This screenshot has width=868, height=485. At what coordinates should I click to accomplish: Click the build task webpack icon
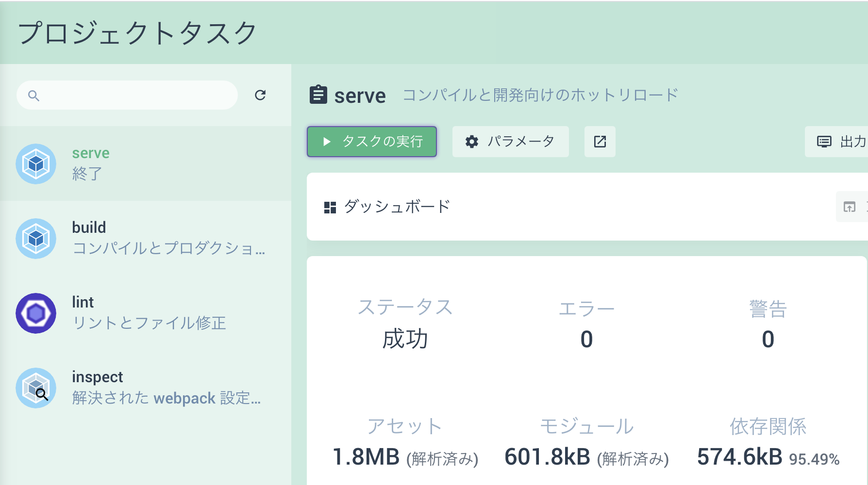click(36, 239)
